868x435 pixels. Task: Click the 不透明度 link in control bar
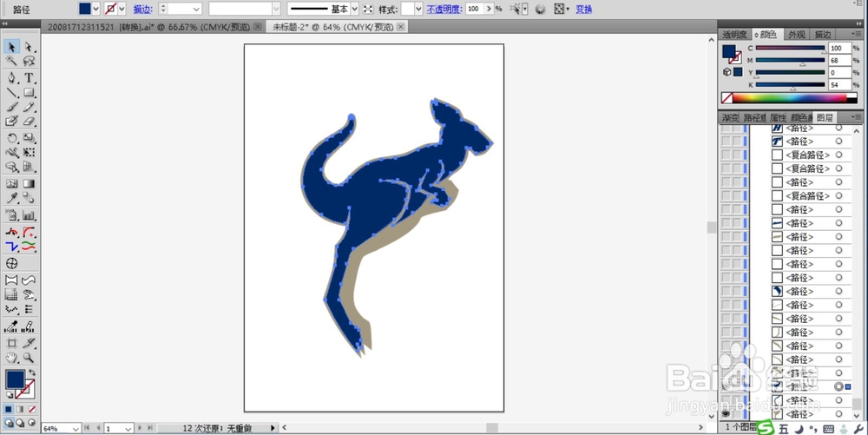[x=444, y=9]
